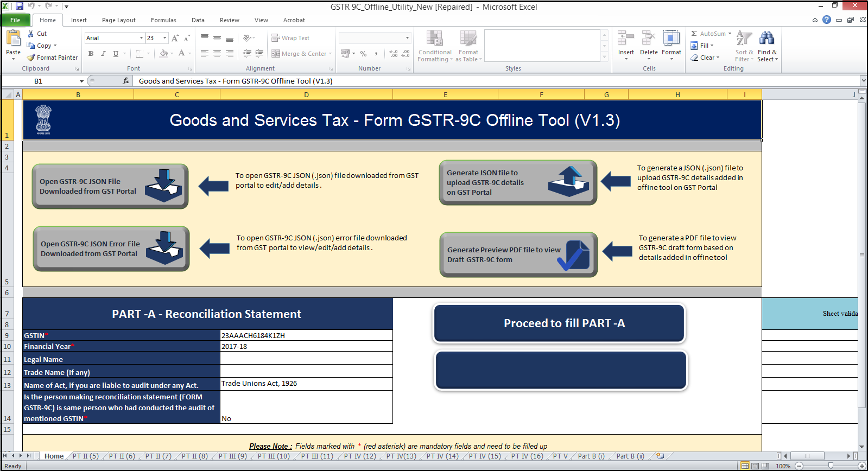The image size is (868, 471).
Task: Open the Fill dropdown
Action: point(702,46)
